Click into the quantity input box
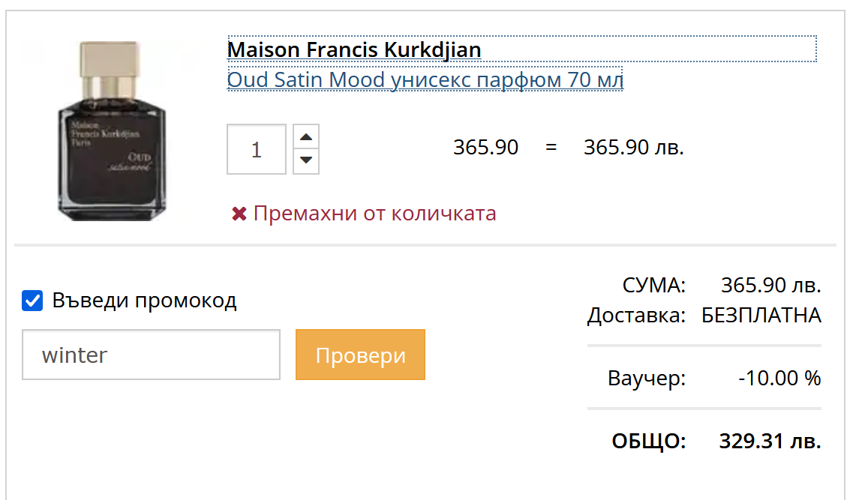 pyautogui.click(x=257, y=149)
